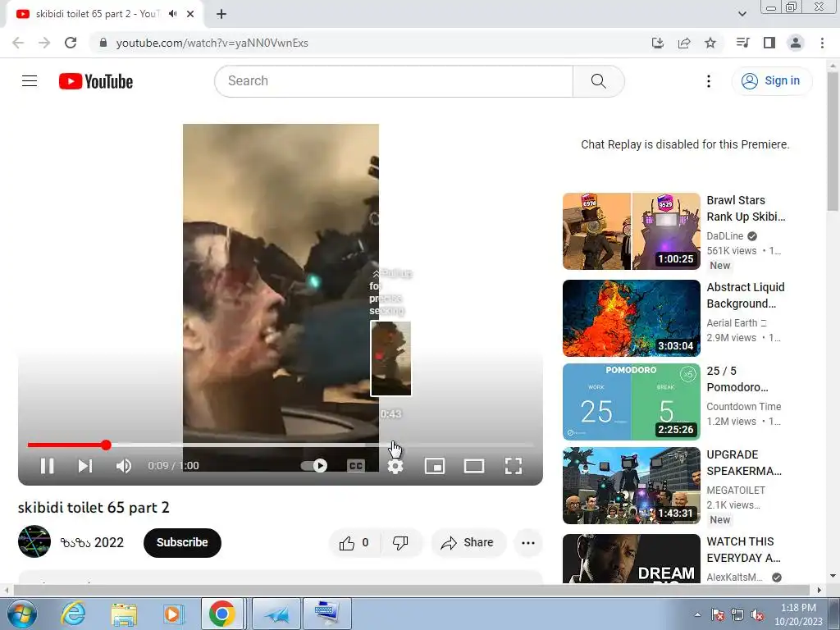The height and width of the screenshot is (630, 840).
Task: Enable miniplayer mode
Action: (x=435, y=466)
